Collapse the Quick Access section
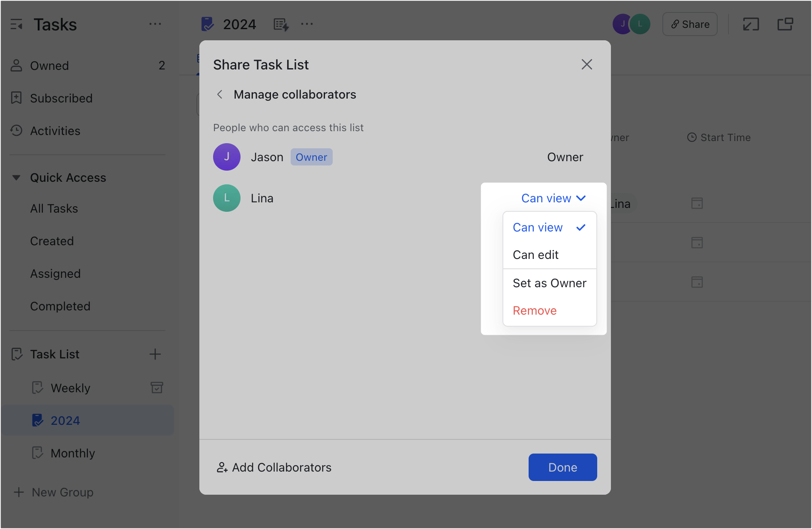The height and width of the screenshot is (529, 812). click(x=16, y=177)
